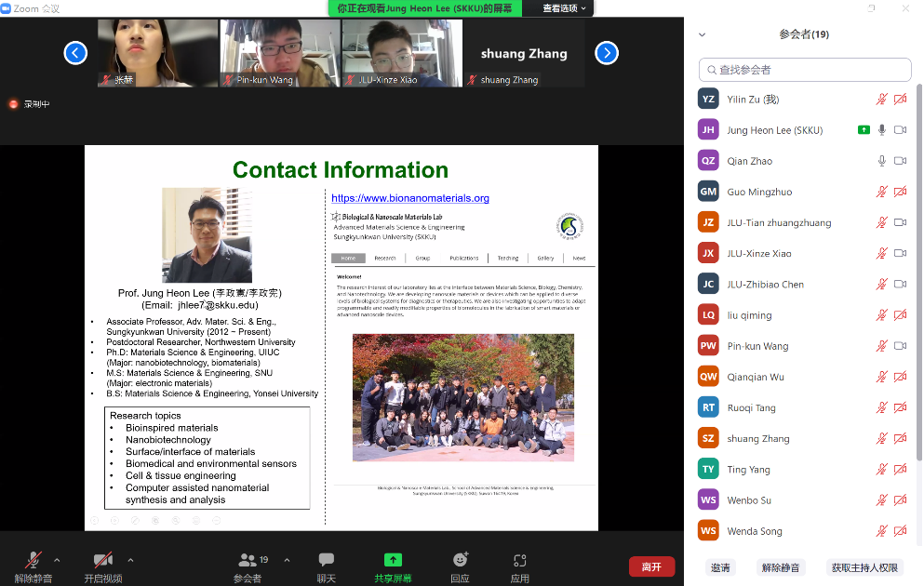Image resolution: width=924 pixels, height=586 pixels.
Task: Click the red 离开 leave button
Action: (x=651, y=566)
